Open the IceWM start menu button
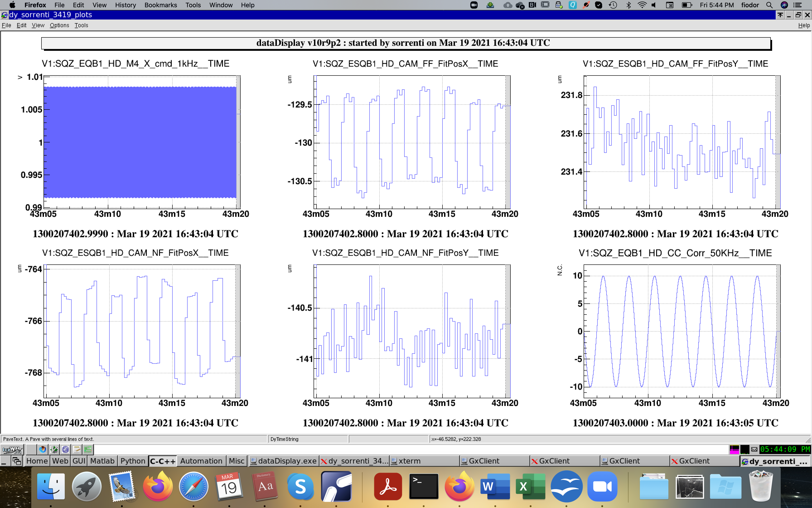 coord(12,449)
